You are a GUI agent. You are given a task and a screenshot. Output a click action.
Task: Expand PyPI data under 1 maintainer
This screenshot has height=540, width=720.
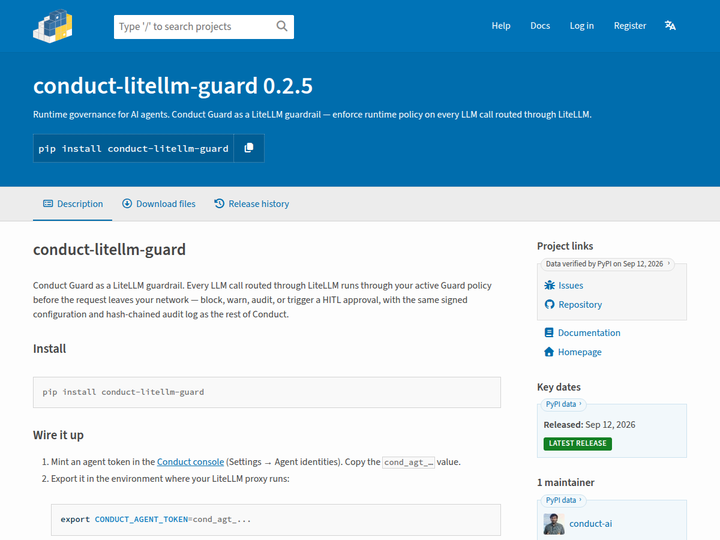click(x=563, y=500)
